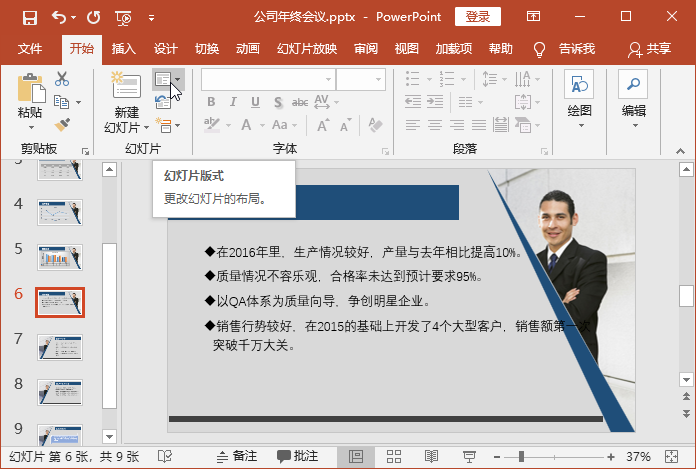Click the 登录 sign-in button
This screenshot has height=469, width=696.
click(478, 17)
